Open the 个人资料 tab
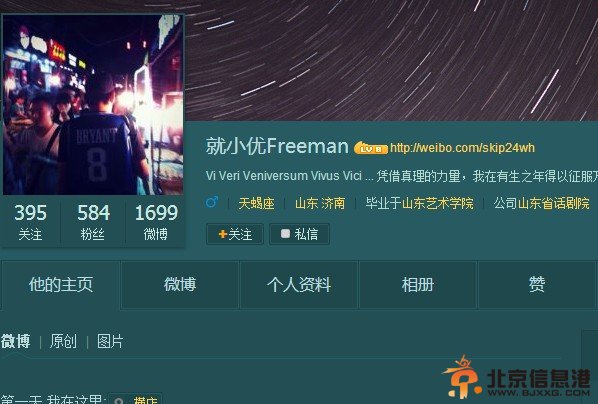Image resolution: width=598 pixels, height=404 pixels. point(299,285)
